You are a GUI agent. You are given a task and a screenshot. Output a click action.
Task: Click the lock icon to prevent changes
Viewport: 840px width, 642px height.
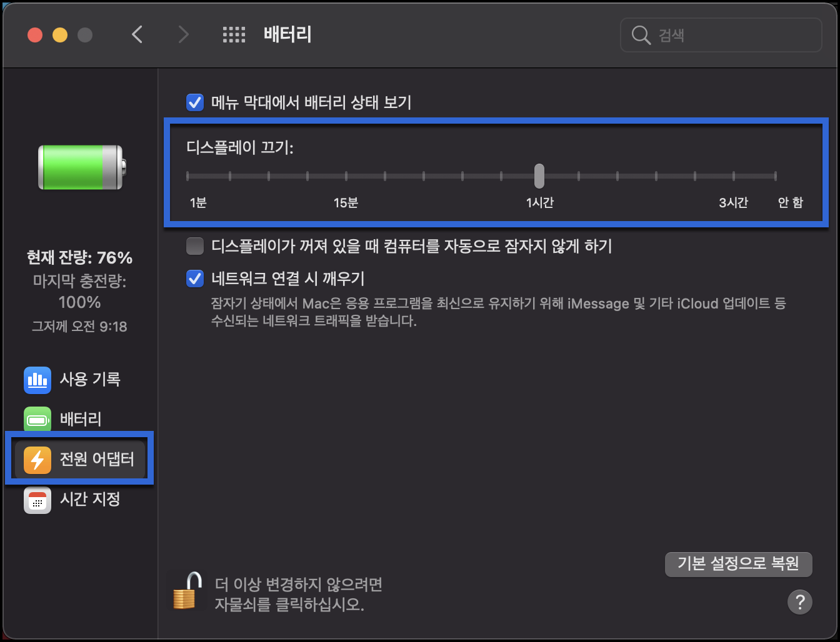tap(188, 592)
